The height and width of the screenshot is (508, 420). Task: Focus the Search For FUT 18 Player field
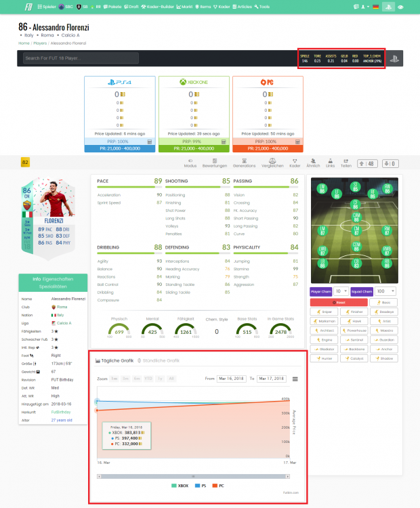pyautogui.click(x=81, y=58)
